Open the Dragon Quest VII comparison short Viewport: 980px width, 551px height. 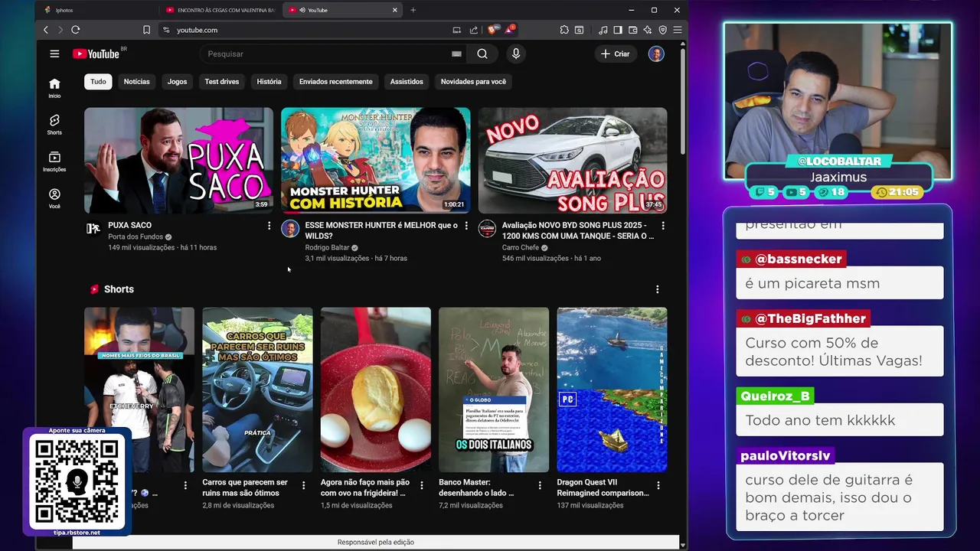point(612,390)
